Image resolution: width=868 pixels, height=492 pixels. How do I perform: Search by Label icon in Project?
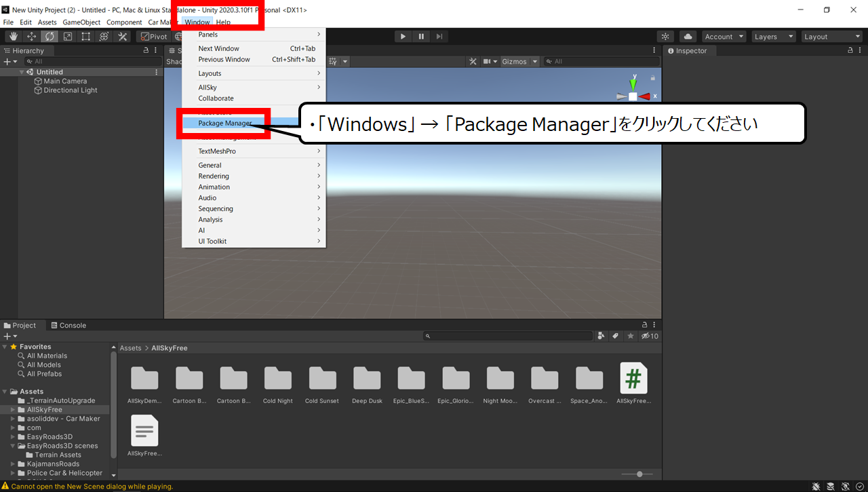616,336
